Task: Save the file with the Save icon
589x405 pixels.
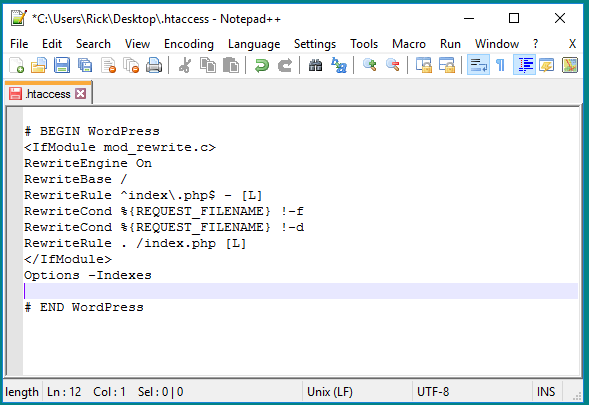Action: (x=62, y=65)
